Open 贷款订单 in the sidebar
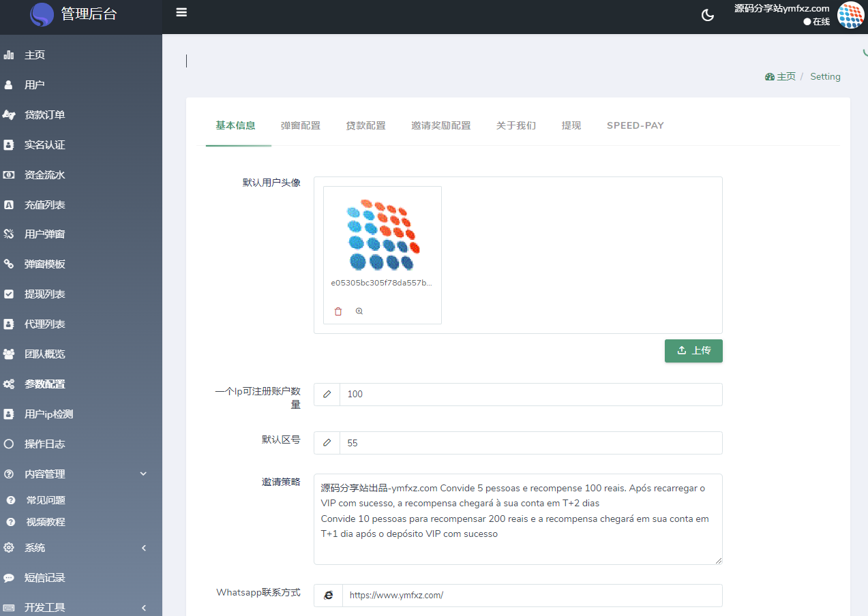This screenshot has width=868, height=616. coord(45,115)
